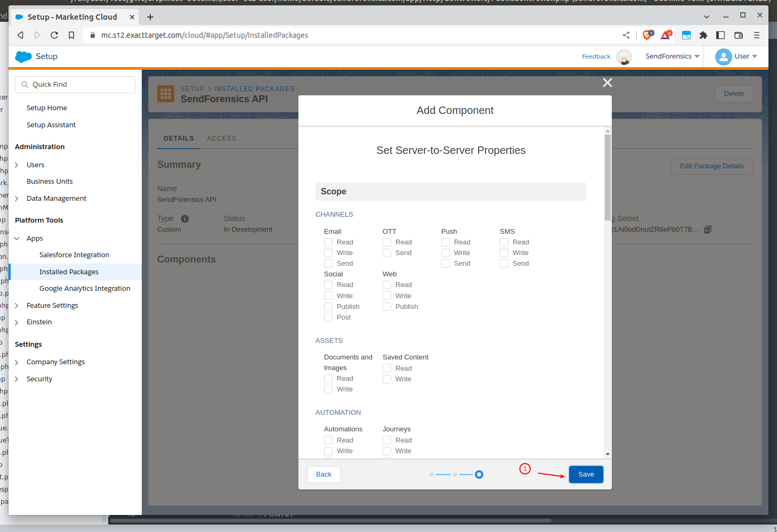
Task: Switch to the Details tab
Action: 179,138
